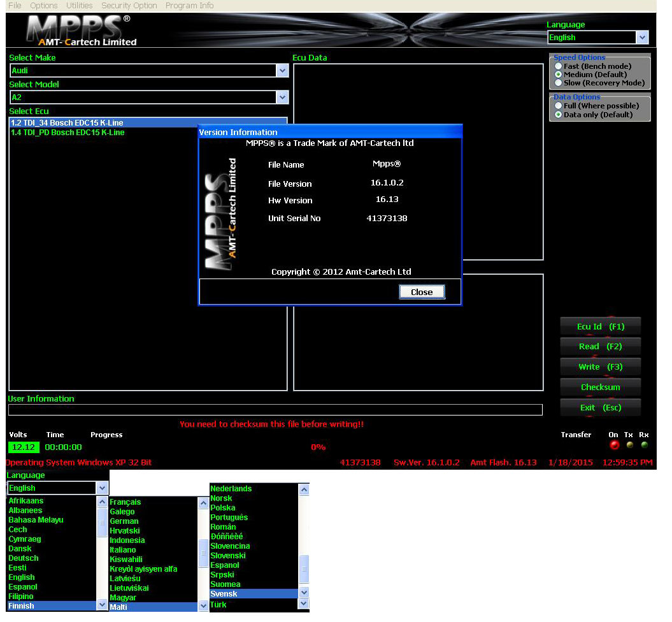The width and height of the screenshot is (672, 622).
Task: Click the green voltage display showing 12.12
Action: [x=23, y=447]
